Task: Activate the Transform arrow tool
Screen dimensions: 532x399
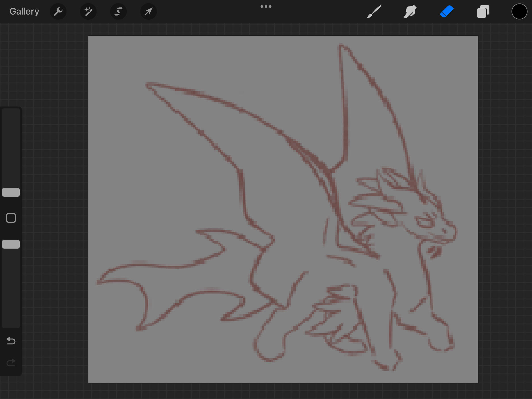Action: [x=148, y=11]
